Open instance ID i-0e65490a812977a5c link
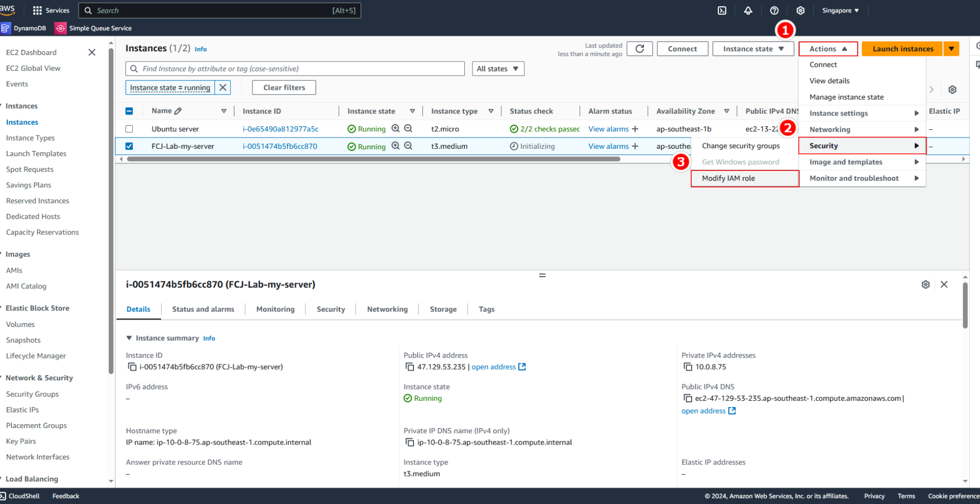The height and width of the screenshot is (504, 980). pyautogui.click(x=280, y=129)
